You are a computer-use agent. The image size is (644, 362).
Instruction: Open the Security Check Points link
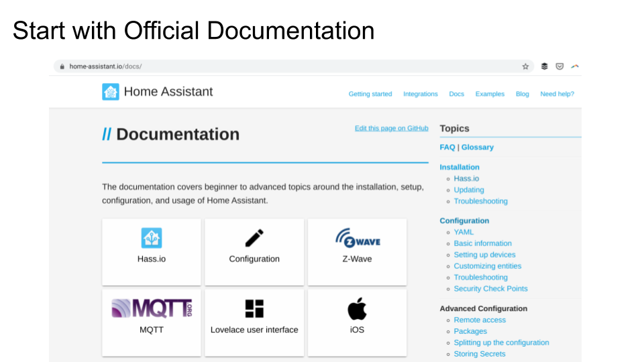[x=490, y=288]
